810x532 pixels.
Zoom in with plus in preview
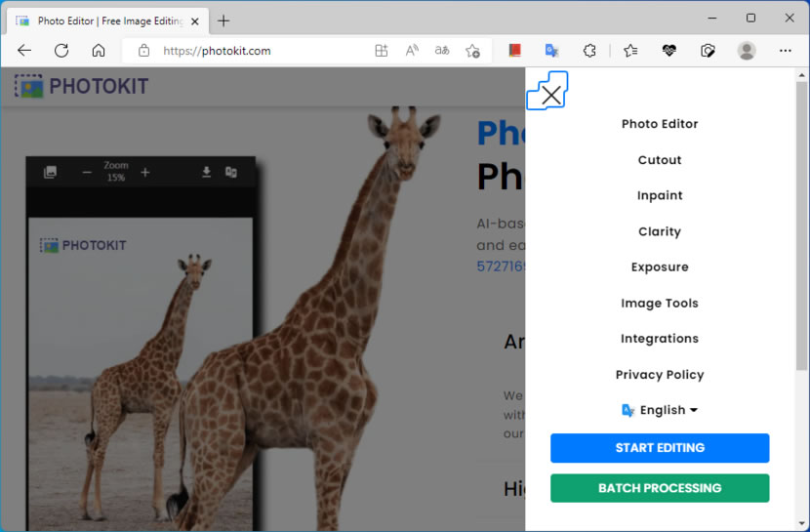tap(145, 172)
